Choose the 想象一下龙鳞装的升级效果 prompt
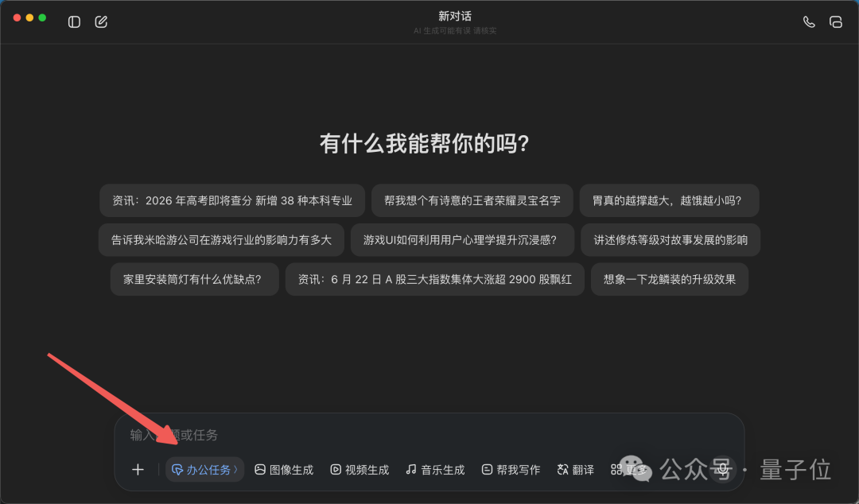Image resolution: width=859 pixels, height=504 pixels. point(670,279)
